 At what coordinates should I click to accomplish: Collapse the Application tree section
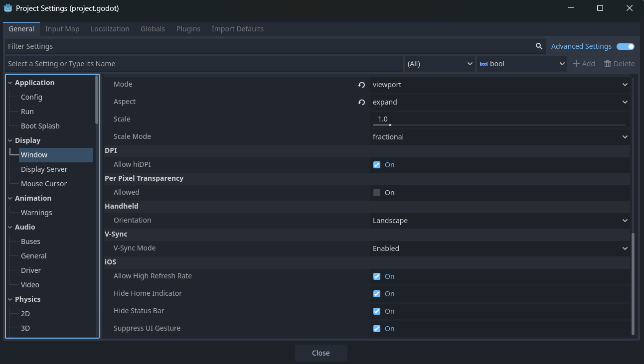pos(10,83)
